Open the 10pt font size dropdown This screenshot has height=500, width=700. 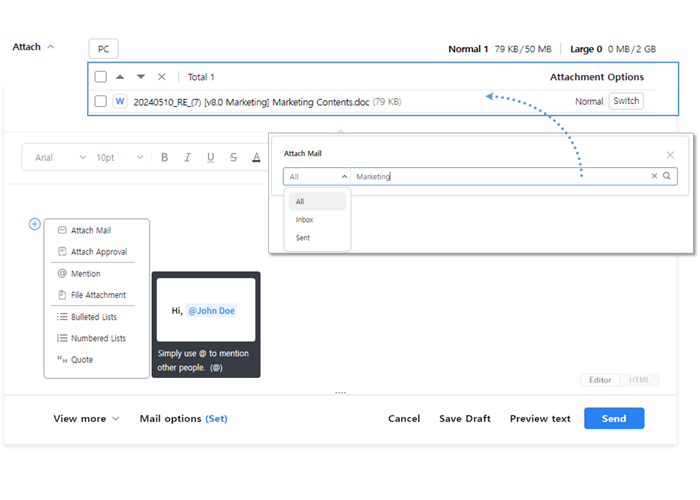coord(119,158)
